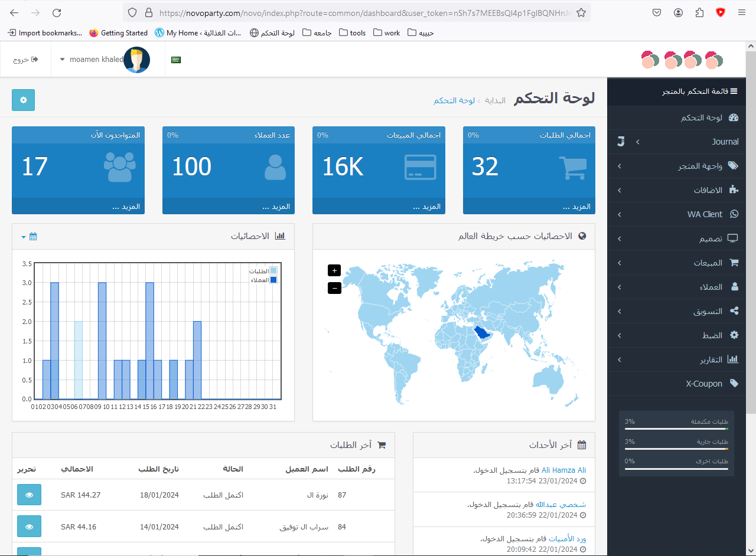
Task: Click the الضبط gear icon in sidebar
Action: [734, 335]
